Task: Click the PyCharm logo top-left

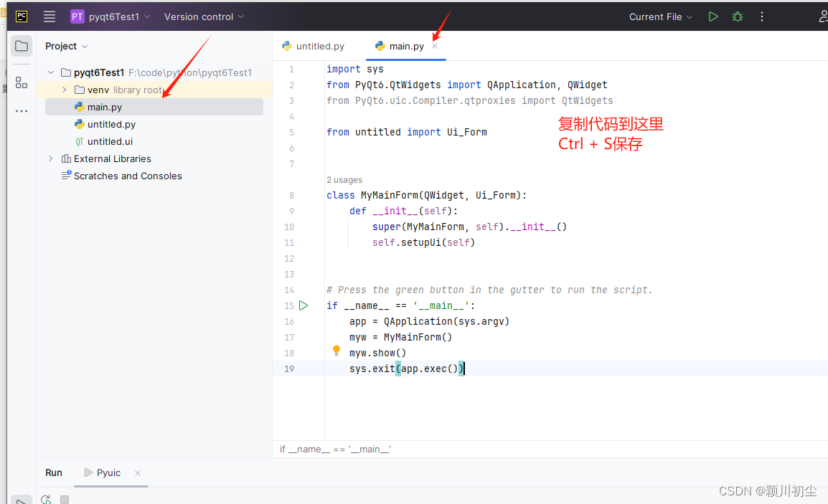Action: pyautogui.click(x=21, y=16)
